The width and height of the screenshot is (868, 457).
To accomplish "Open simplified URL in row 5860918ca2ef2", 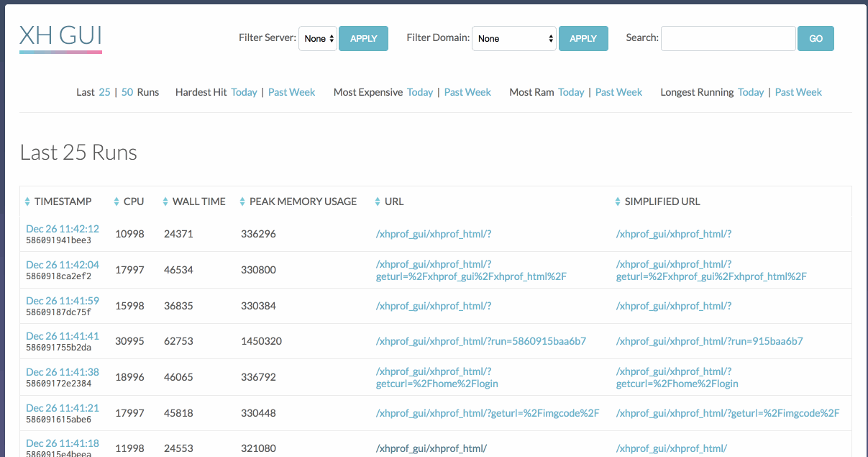I will (712, 271).
